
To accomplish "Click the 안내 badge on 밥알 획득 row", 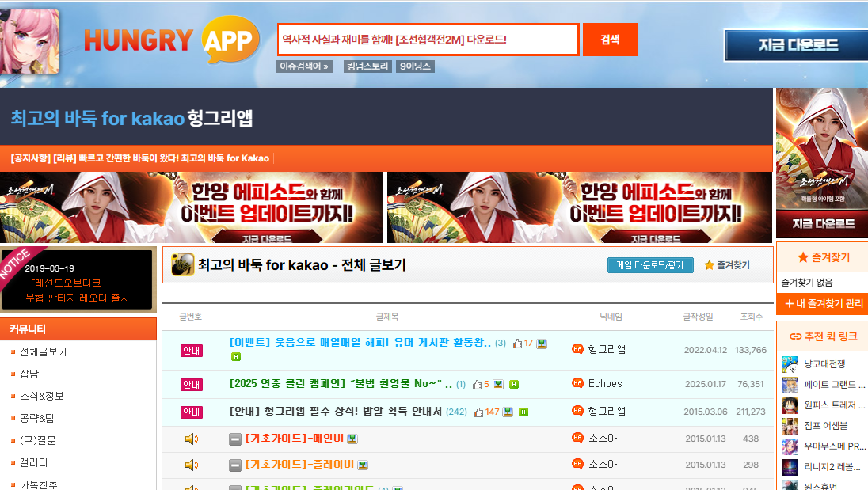I will tap(192, 412).
